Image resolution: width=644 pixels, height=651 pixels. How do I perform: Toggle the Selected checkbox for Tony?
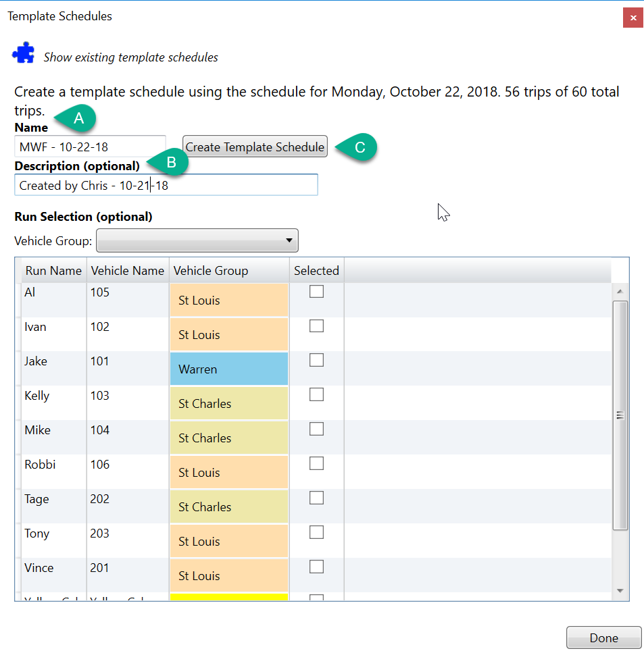(316, 531)
